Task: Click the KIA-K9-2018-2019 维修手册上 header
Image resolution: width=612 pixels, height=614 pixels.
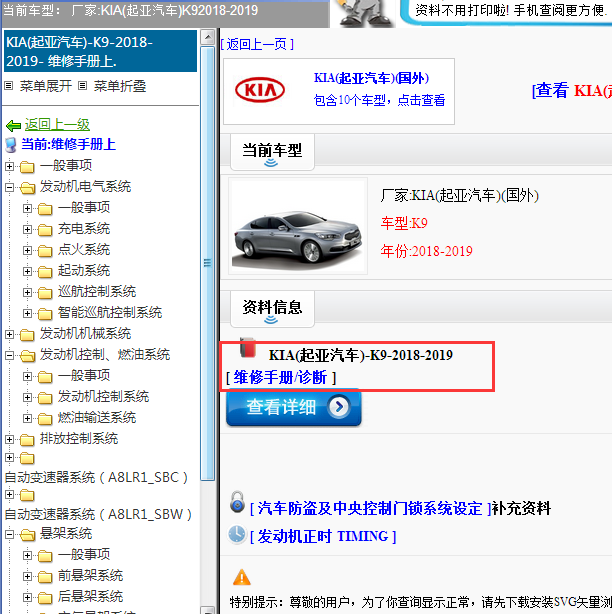Action: [100, 51]
